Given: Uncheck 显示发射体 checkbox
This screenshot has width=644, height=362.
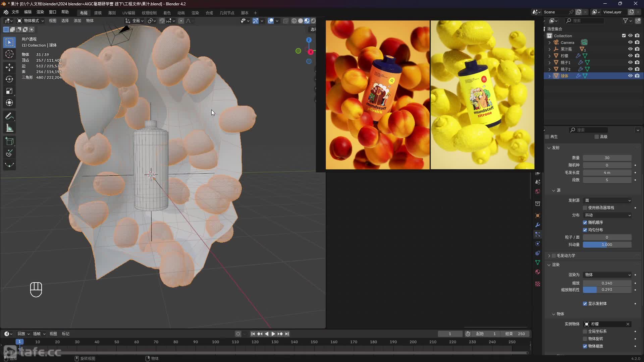Looking at the screenshot, I should 585,304.
